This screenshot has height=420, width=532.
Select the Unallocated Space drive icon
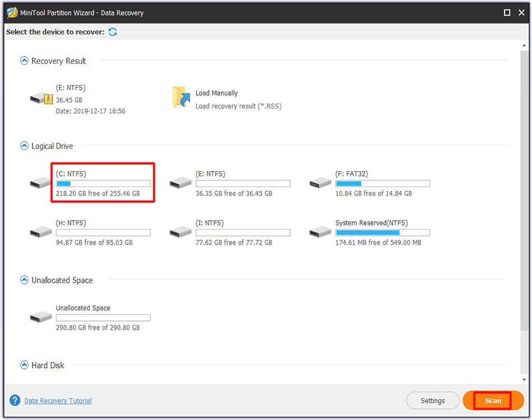click(x=40, y=317)
